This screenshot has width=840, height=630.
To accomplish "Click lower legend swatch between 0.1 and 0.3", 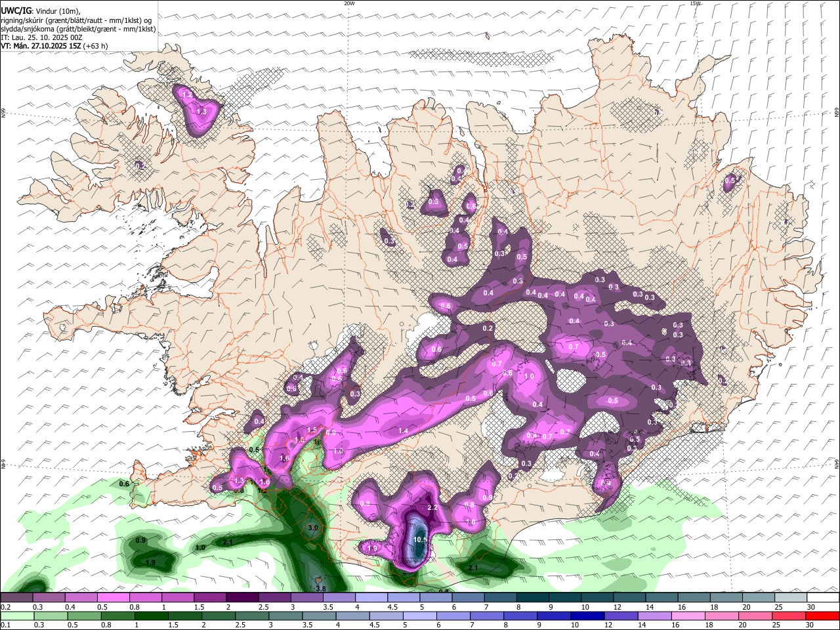I will click(17, 616).
